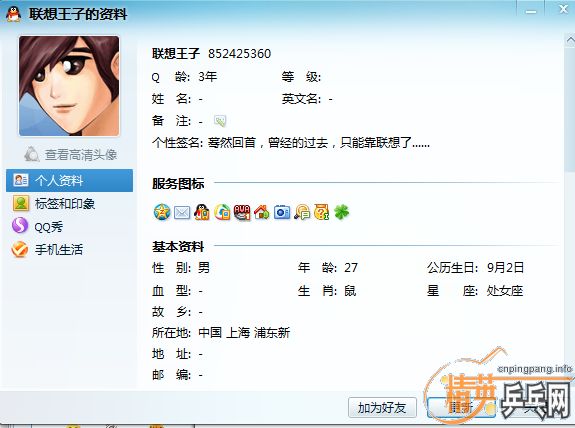Select the 个人资料 tab
575x428 pixels.
[69, 180]
